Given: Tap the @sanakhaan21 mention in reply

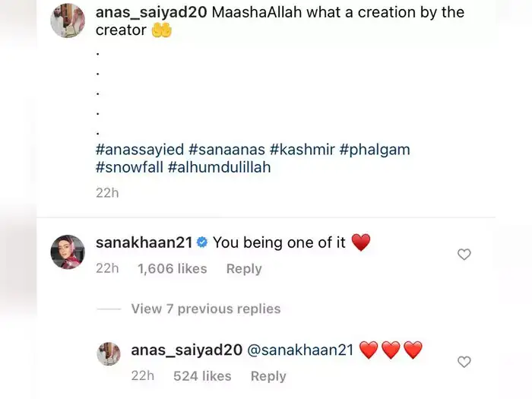Looking at the screenshot, I should [x=300, y=350].
